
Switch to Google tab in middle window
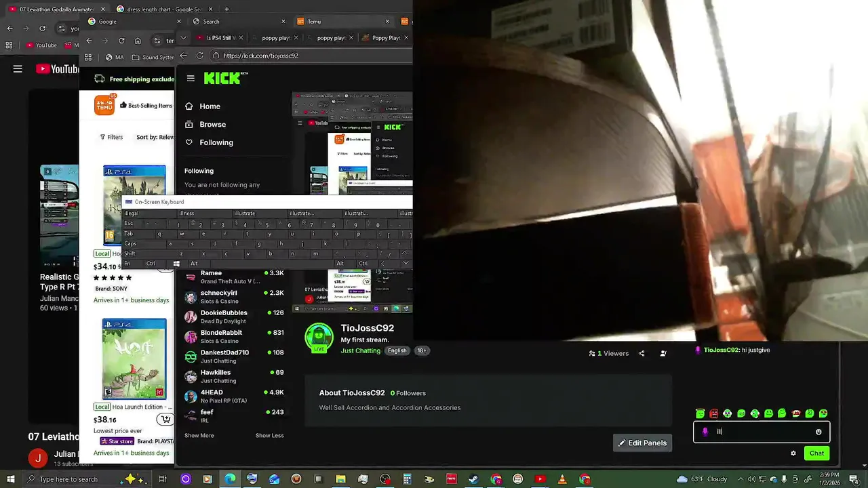136,21
